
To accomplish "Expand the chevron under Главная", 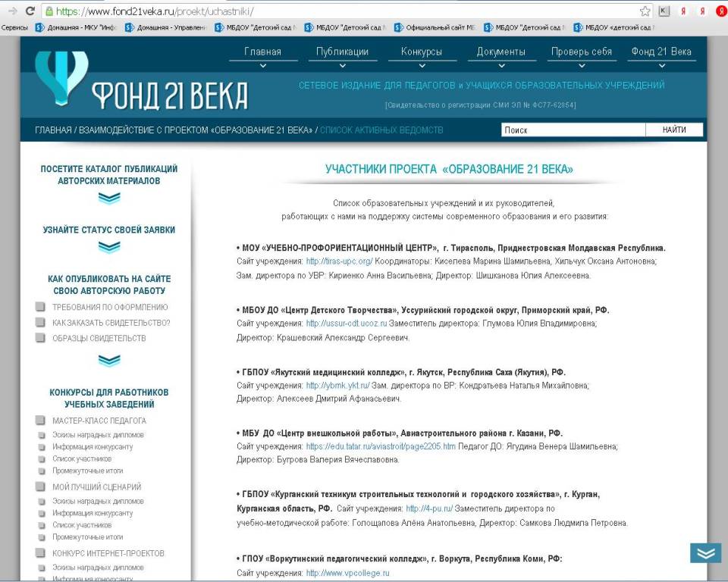I will tap(263, 66).
